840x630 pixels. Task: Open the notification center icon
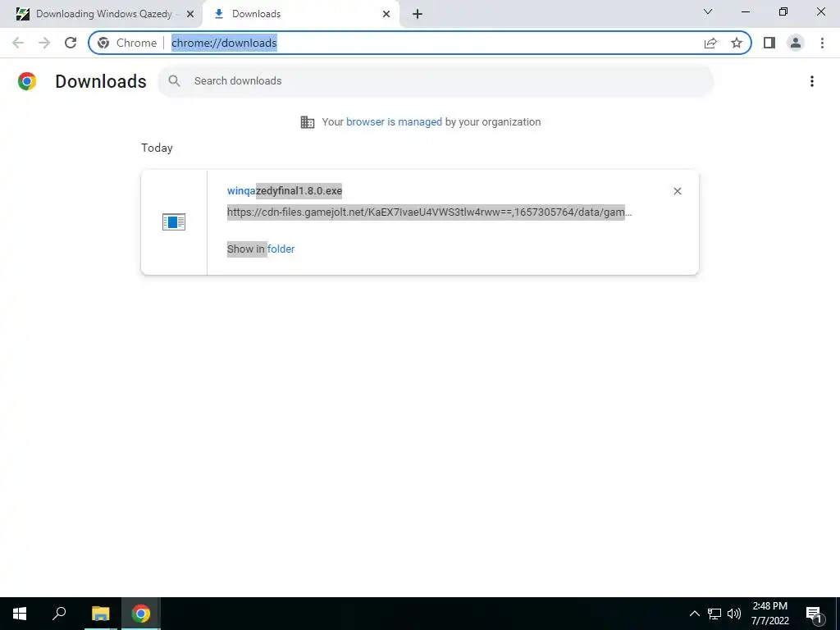click(x=814, y=614)
